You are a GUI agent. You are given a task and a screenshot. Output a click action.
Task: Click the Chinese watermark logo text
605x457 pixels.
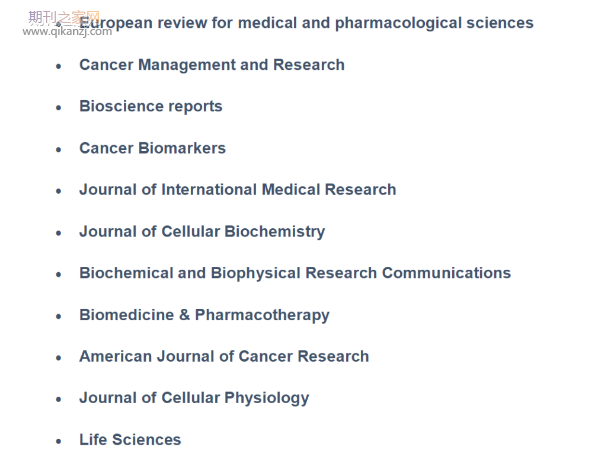(64, 17)
